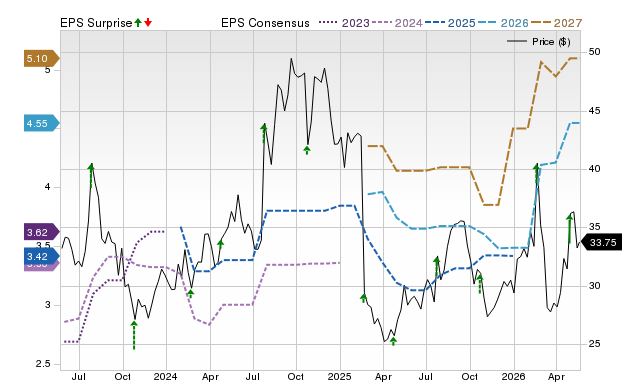The height and width of the screenshot is (382, 640).
Task: Select the surprise arrow at the February 2025 price drop
Action: click(363, 298)
